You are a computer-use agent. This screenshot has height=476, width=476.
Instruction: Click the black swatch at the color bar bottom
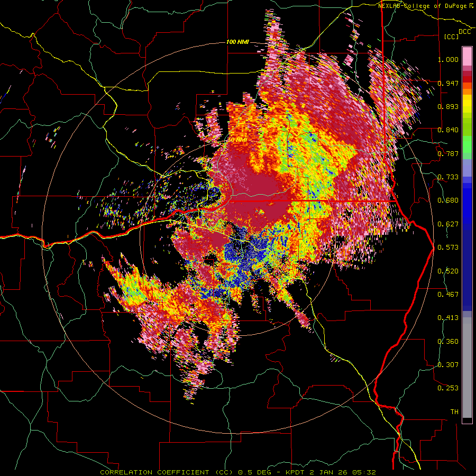pyautogui.click(x=467, y=420)
